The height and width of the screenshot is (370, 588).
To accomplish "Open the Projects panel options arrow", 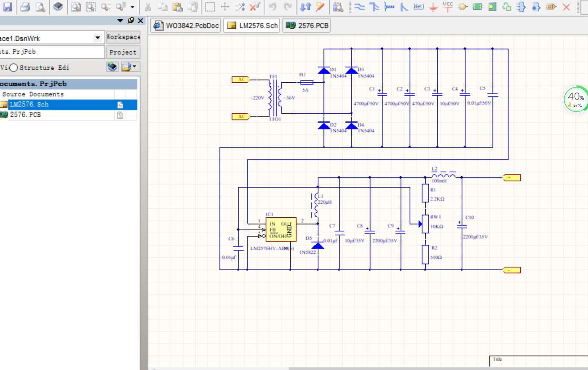I will 120,21.
